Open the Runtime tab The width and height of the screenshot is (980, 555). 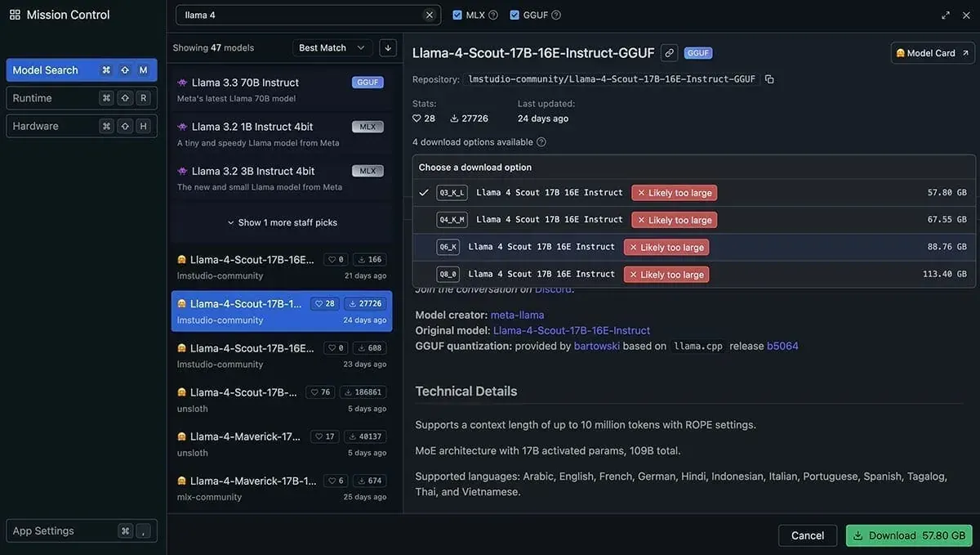coord(82,98)
